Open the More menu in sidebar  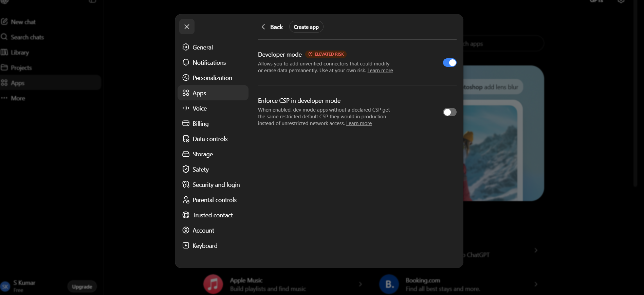pyautogui.click(x=51, y=98)
